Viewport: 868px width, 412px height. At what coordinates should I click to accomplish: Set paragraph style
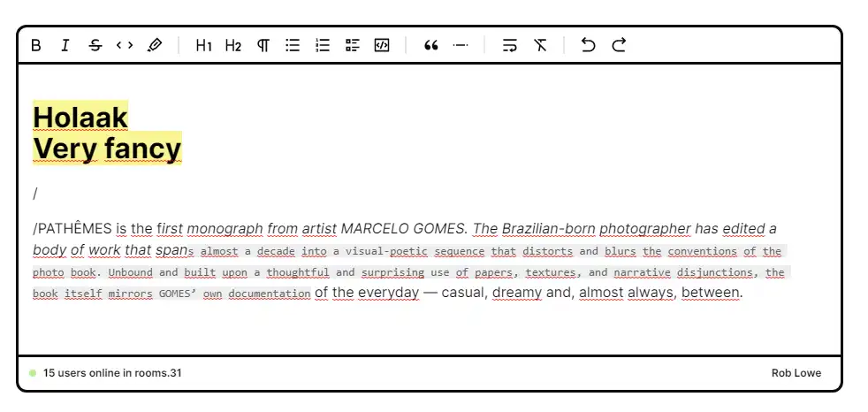(x=263, y=45)
